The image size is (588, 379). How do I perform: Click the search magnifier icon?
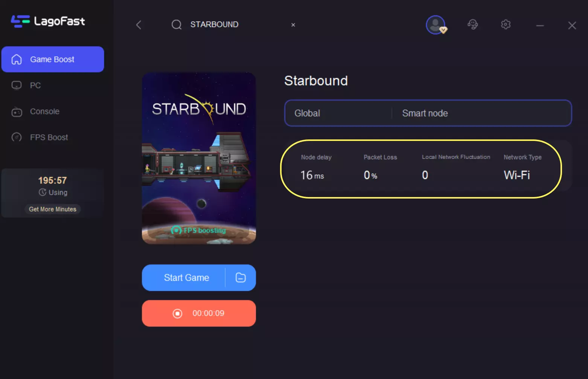tap(177, 25)
